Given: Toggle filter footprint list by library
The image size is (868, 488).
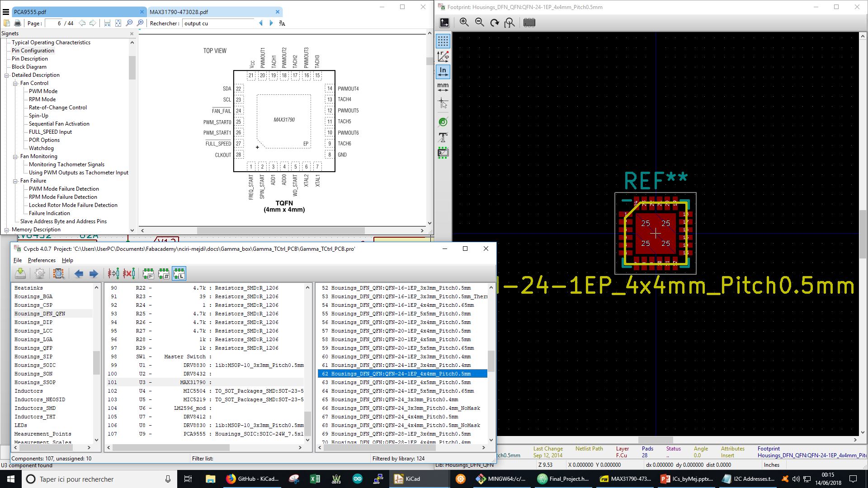Looking at the screenshot, I should tap(179, 273).
